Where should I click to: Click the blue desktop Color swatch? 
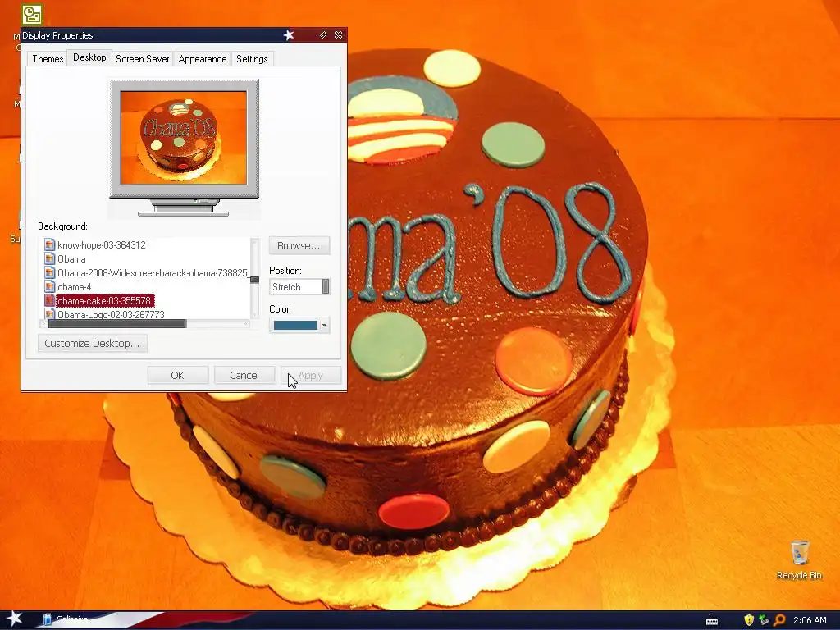click(295, 325)
